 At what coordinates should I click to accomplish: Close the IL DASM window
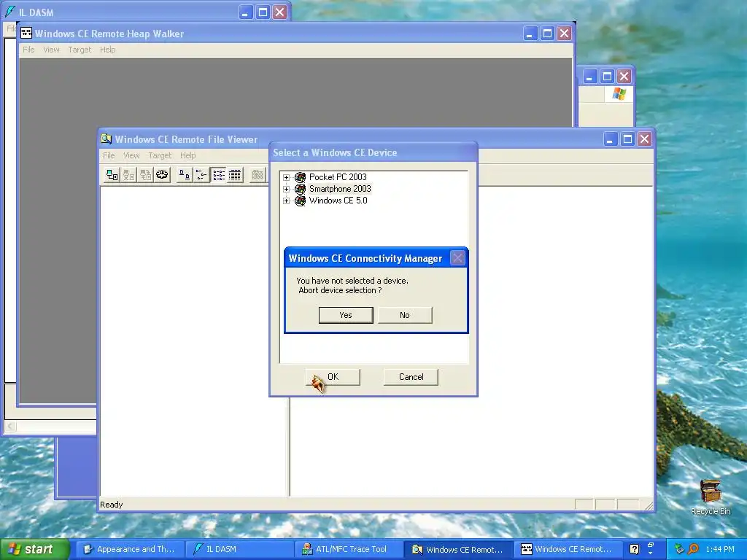(280, 12)
